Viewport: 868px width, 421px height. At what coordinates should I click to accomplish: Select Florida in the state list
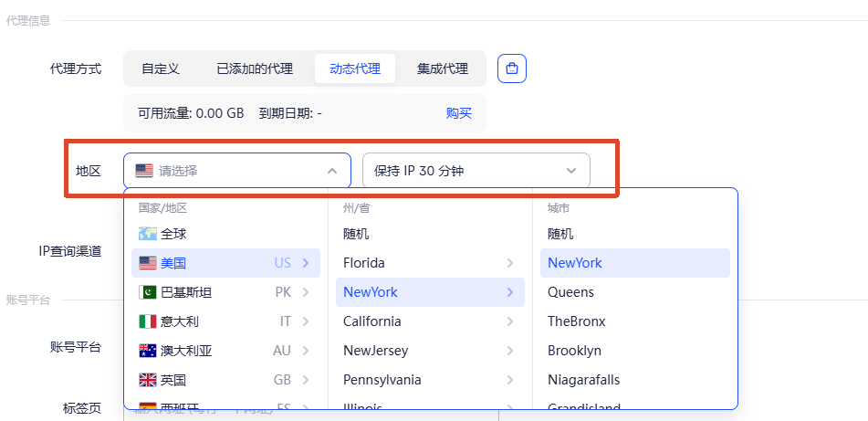[430, 263]
